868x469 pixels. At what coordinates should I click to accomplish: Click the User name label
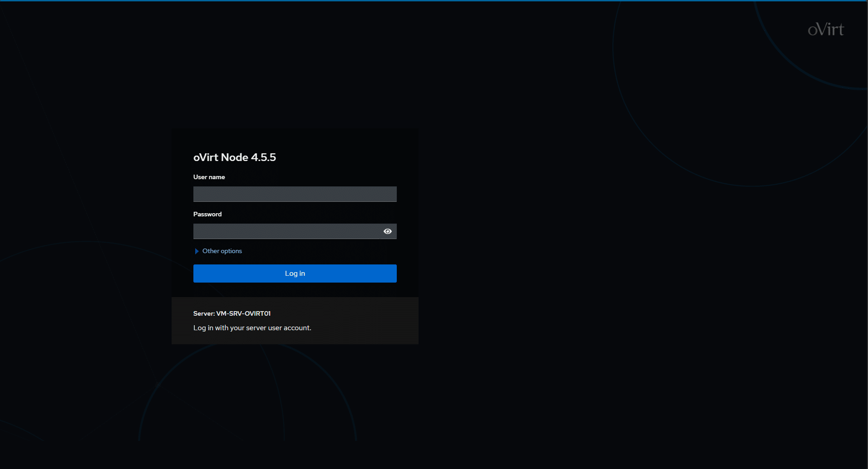pyautogui.click(x=209, y=177)
